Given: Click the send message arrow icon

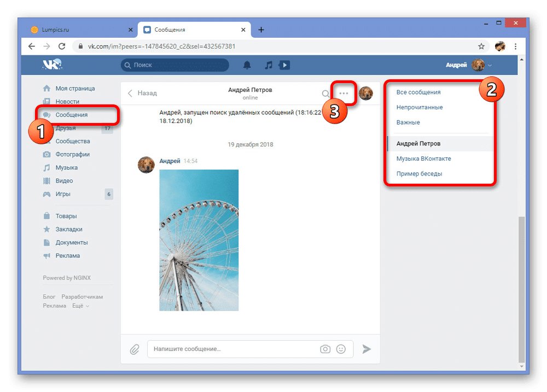Looking at the screenshot, I should [x=366, y=349].
